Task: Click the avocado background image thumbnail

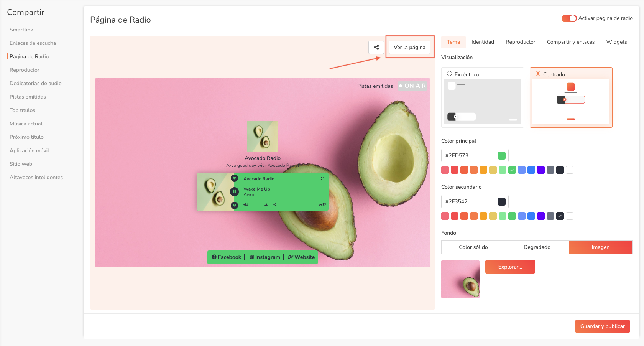Action: [460, 279]
